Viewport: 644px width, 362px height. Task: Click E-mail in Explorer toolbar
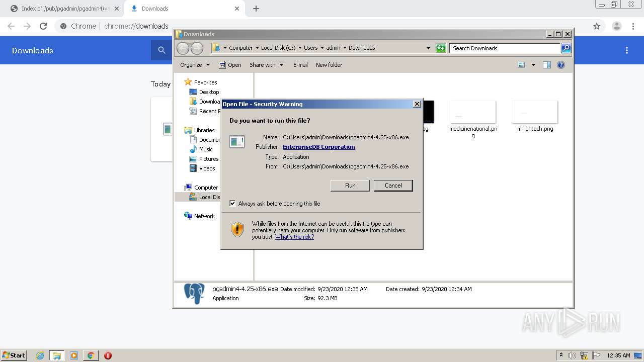[x=300, y=65]
